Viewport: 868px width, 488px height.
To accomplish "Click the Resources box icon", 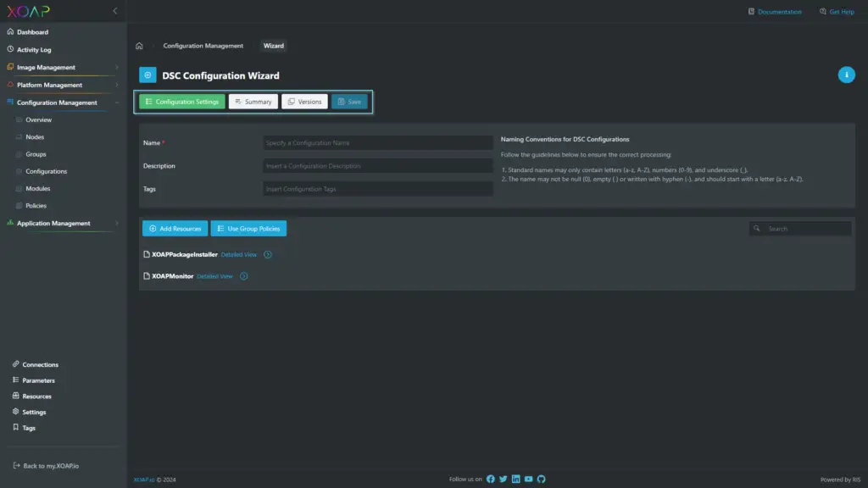I will pos(15,396).
